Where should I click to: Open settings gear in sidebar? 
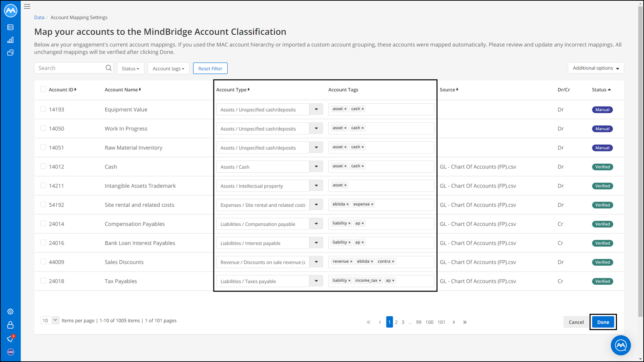tap(10, 311)
